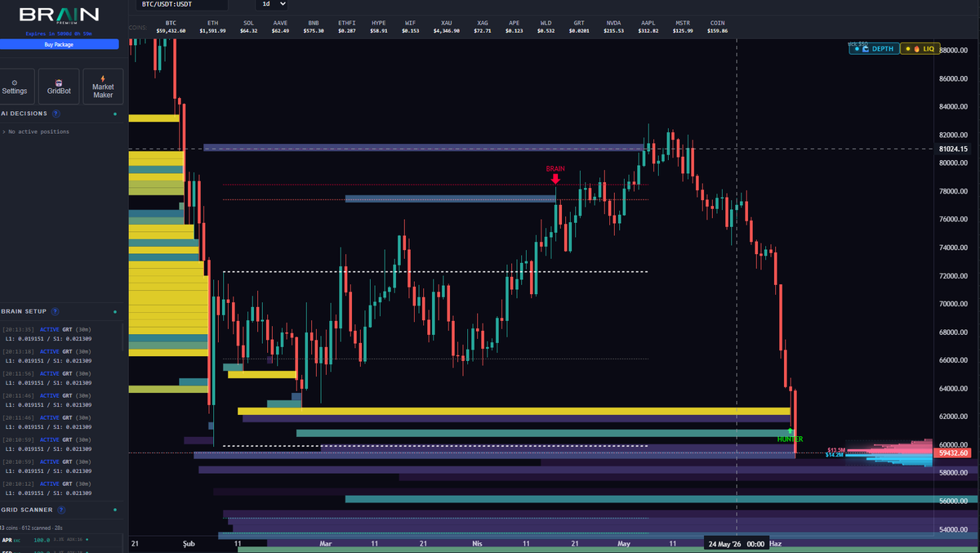980x553 pixels.
Task: Switch chart to XAG ticker
Action: pyautogui.click(x=483, y=27)
